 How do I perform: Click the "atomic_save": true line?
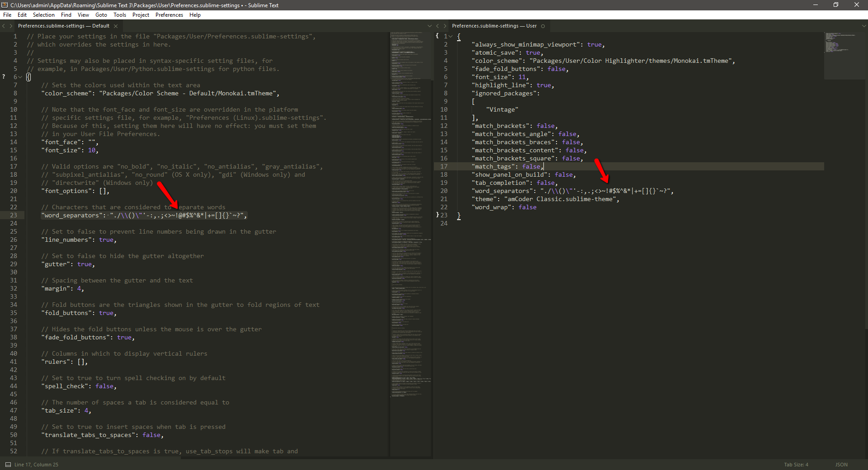(x=507, y=53)
